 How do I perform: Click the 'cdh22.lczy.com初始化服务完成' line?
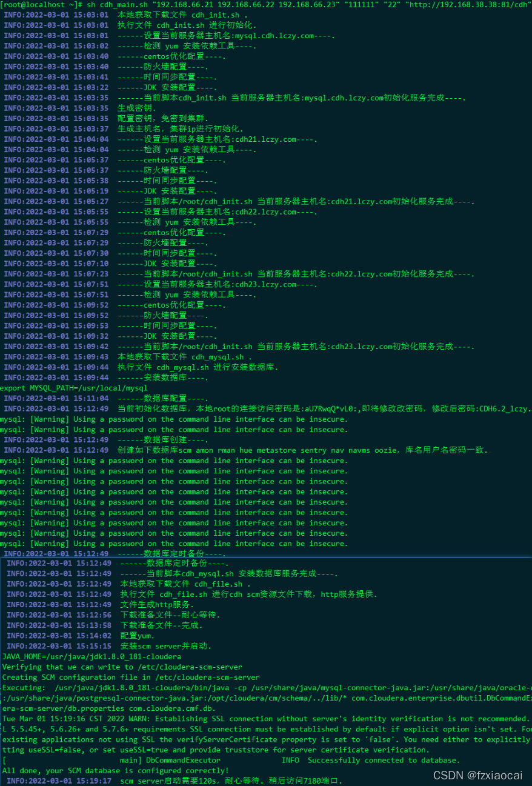(x=239, y=274)
